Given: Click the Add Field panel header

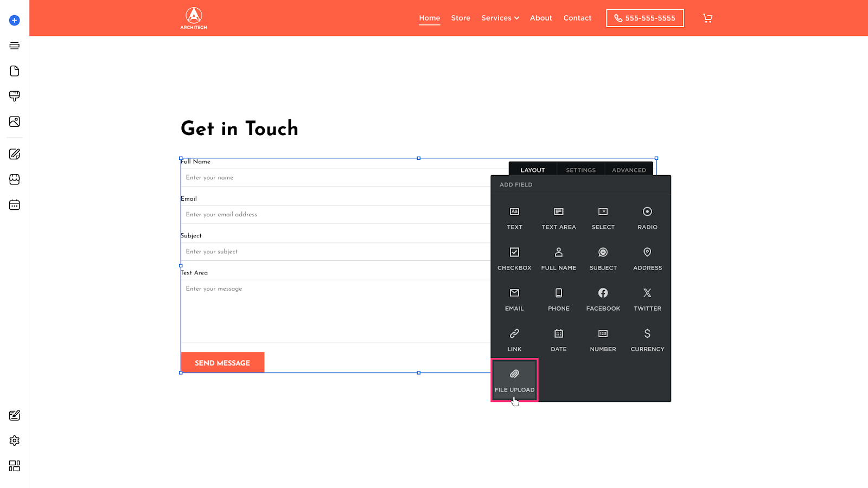Looking at the screenshot, I should coord(516,185).
